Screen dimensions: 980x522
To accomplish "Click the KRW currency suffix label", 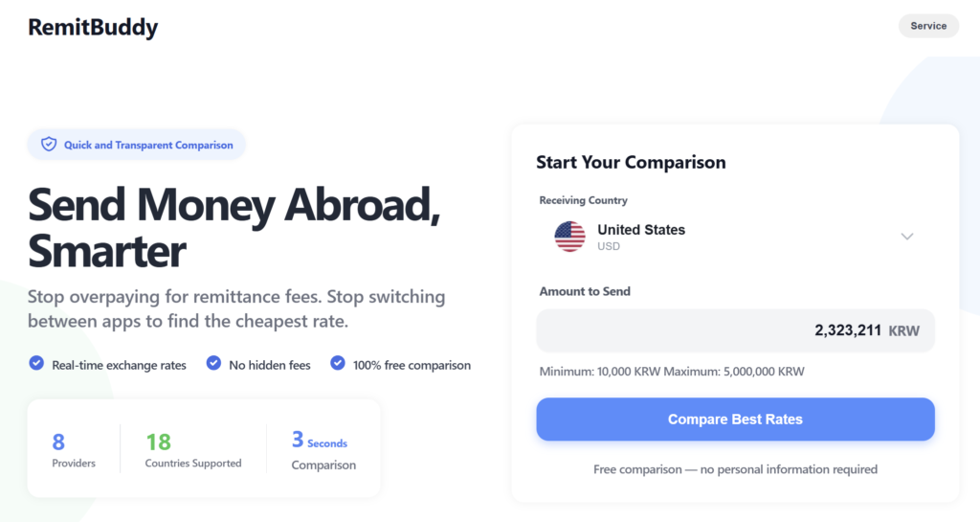I will click(903, 331).
